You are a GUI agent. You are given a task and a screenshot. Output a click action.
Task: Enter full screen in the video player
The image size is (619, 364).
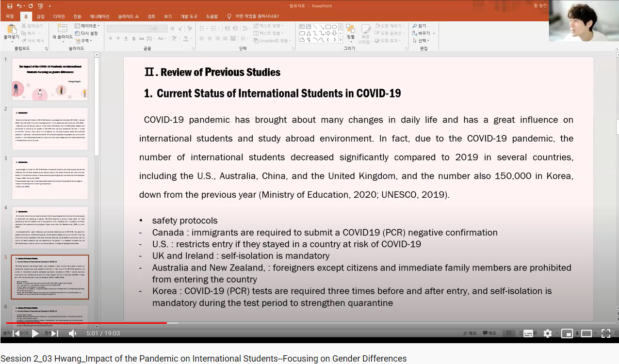click(x=606, y=333)
